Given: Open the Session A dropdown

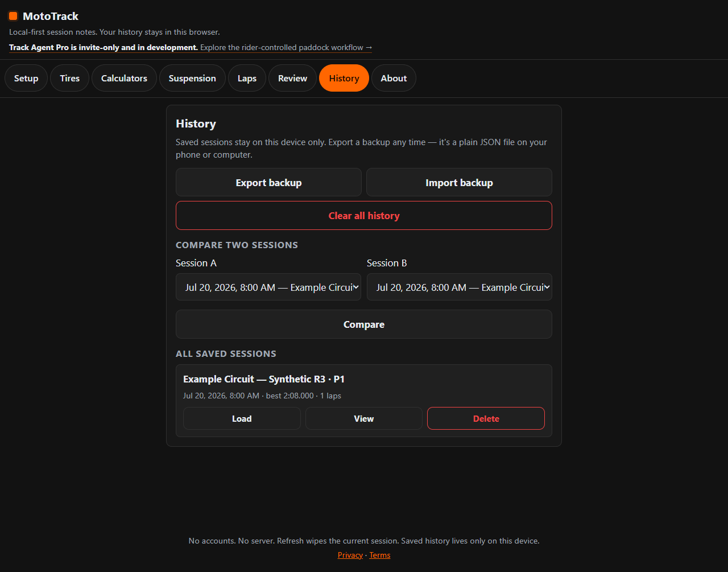Looking at the screenshot, I should click(268, 287).
